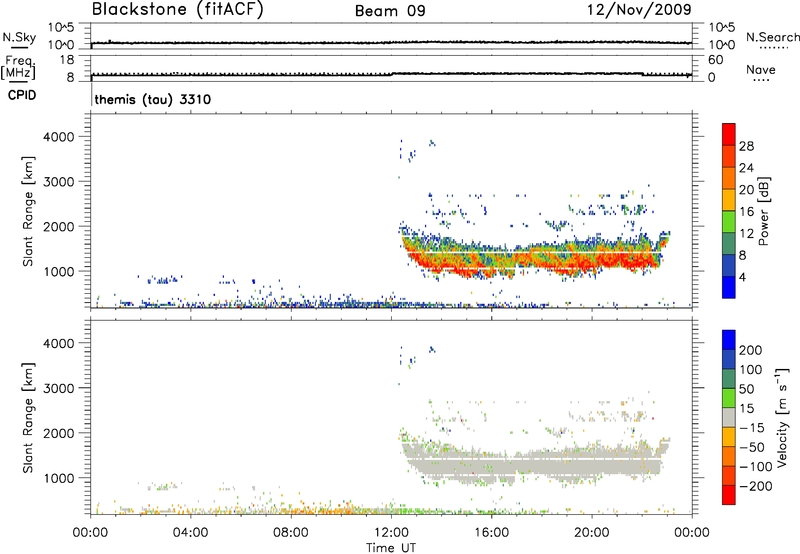Click the 'N.Search' legend label
This screenshot has height=554, width=800.
click(x=772, y=37)
